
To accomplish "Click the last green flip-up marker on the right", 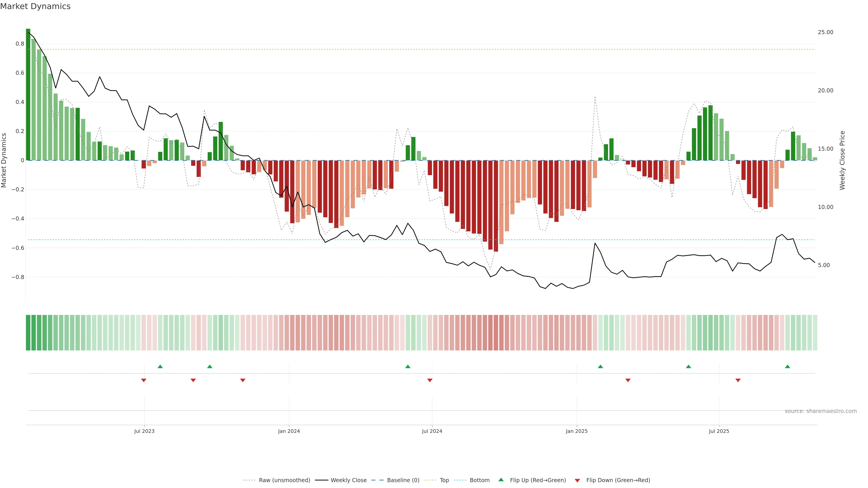I will [x=787, y=366].
